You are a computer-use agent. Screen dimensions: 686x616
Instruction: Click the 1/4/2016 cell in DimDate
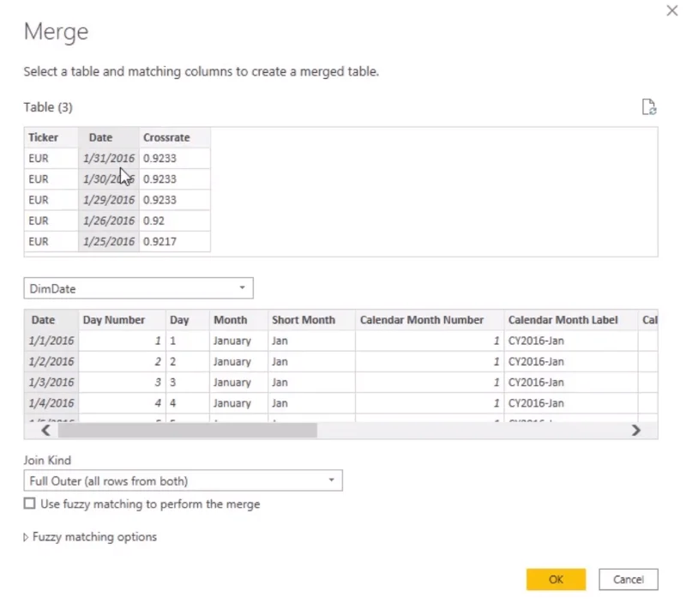(51, 403)
